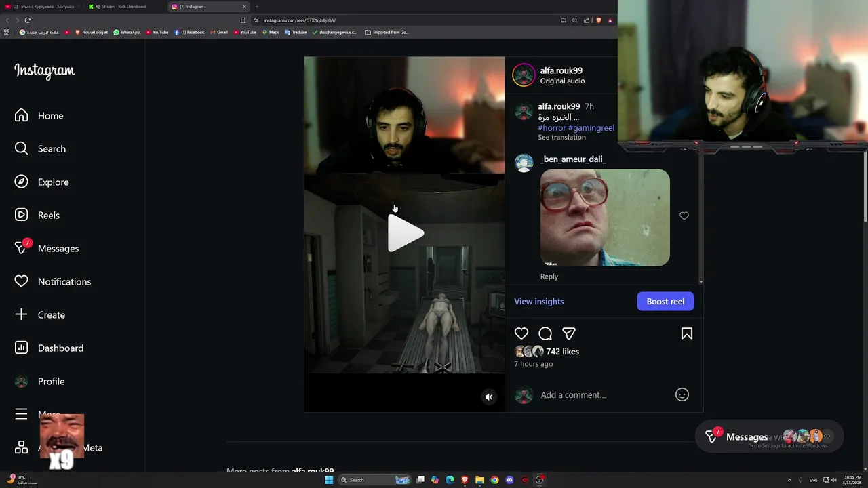Viewport: 868px width, 488px height.
Task: Open _ben_ameur_dali_ username link
Action: pyautogui.click(x=573, y=159)
